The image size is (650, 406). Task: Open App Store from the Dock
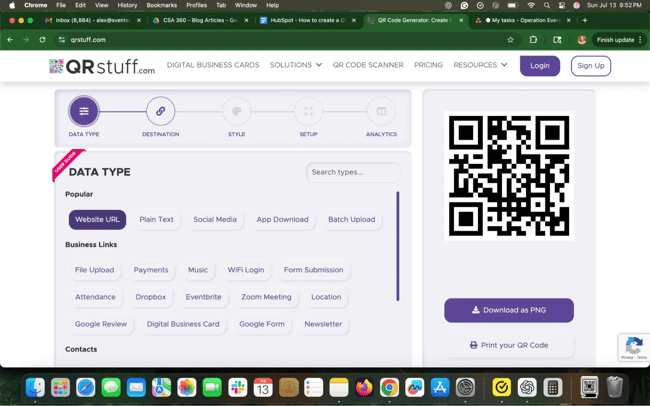pos(440,388)
